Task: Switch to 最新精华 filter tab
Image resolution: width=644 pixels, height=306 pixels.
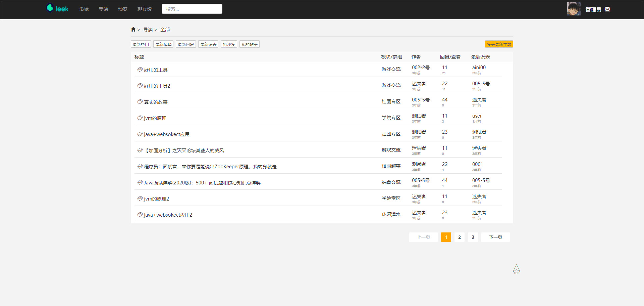Action: coord(163,44)
